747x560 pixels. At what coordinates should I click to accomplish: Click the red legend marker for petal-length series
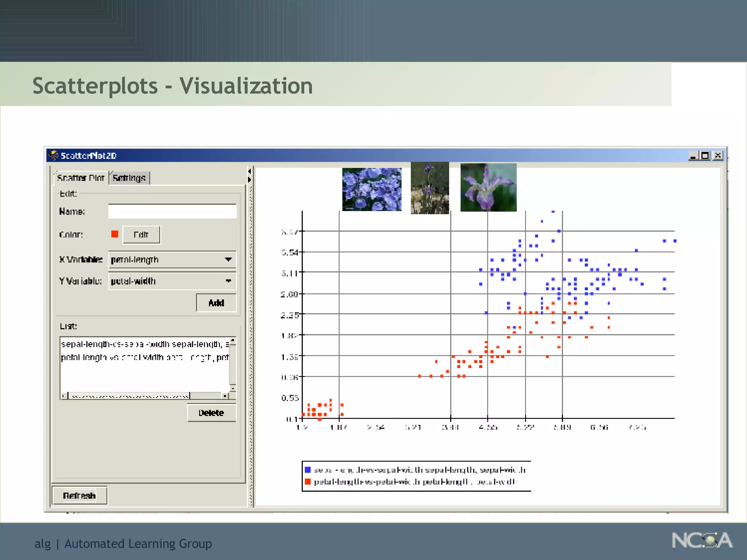click(x=307, y=482)
